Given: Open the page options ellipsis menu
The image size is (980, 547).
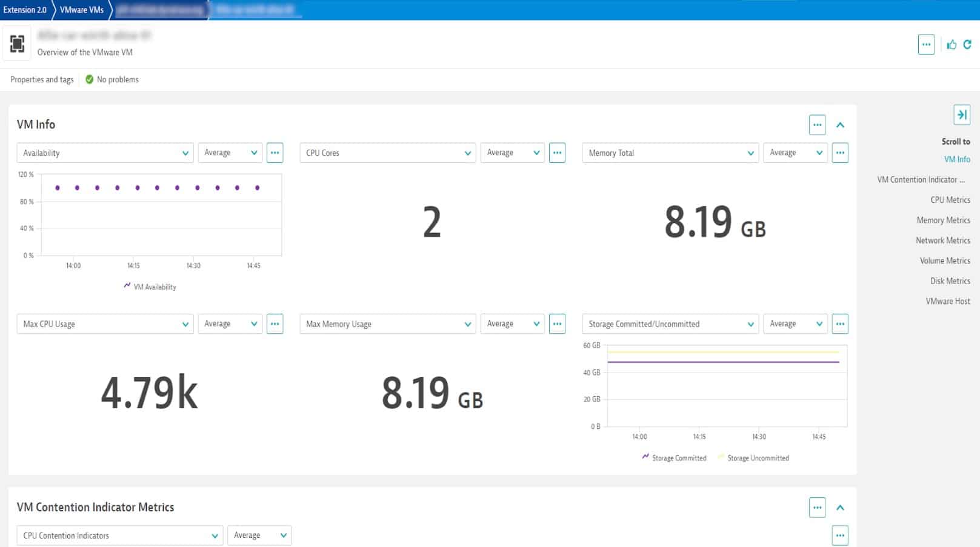Looking at the screenshot, I should click(x=927, y=44).
